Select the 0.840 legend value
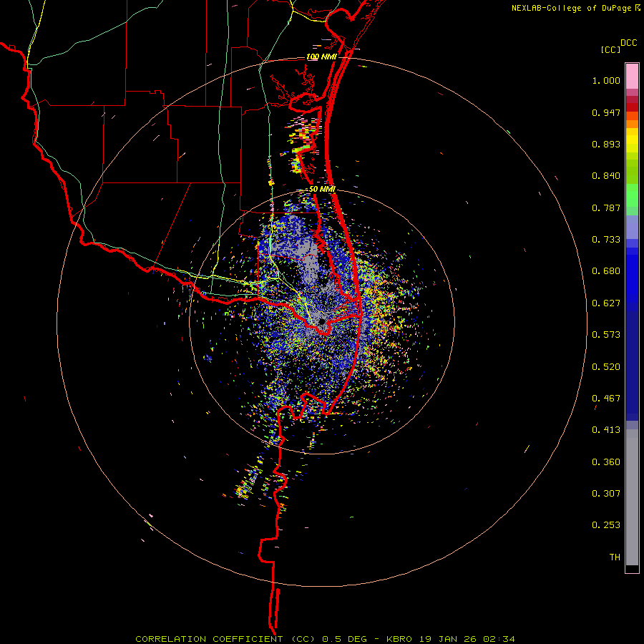This screenshot has height=644, width=644. (606, 176)
